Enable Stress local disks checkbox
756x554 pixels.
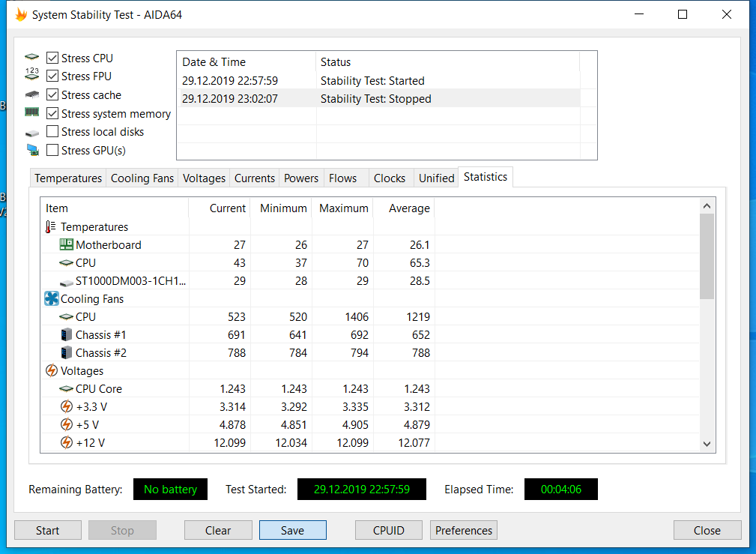click(52, 132)
